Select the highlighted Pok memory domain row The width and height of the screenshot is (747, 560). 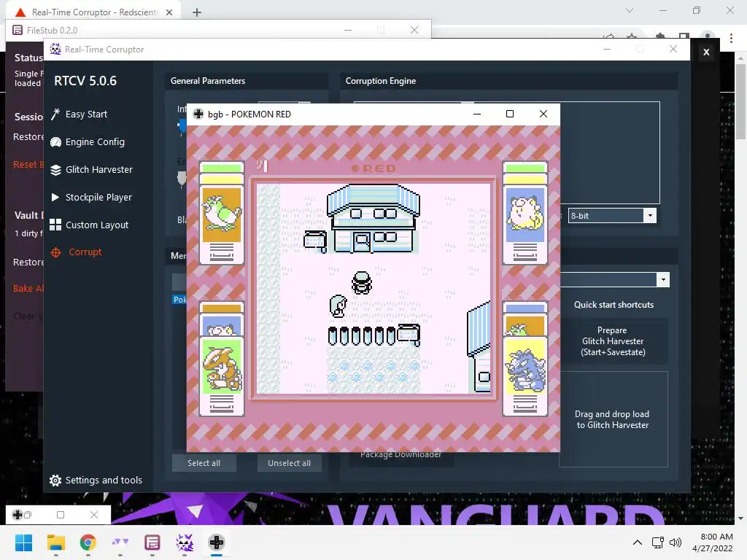click(x=179, y=300)
